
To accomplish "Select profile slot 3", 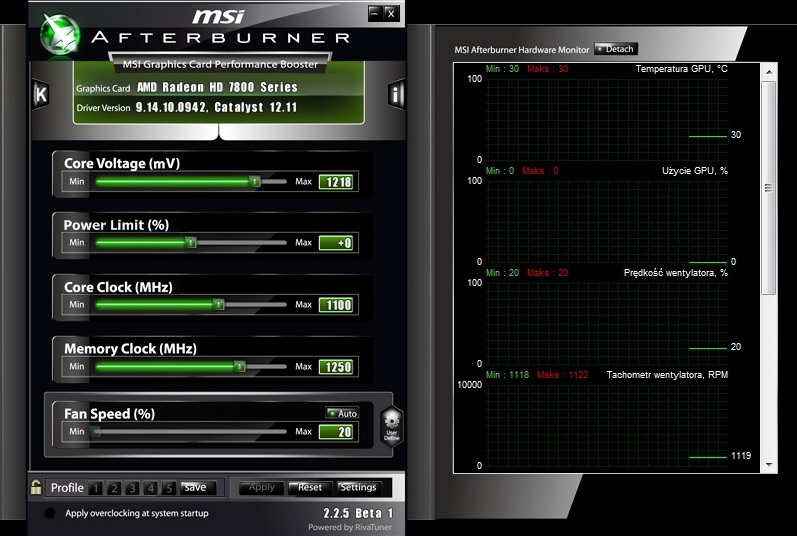I will [x=132, y=488].
